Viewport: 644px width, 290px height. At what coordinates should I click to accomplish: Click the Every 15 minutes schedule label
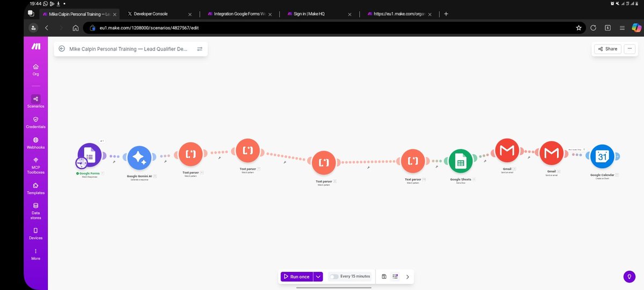click(355, 277)
